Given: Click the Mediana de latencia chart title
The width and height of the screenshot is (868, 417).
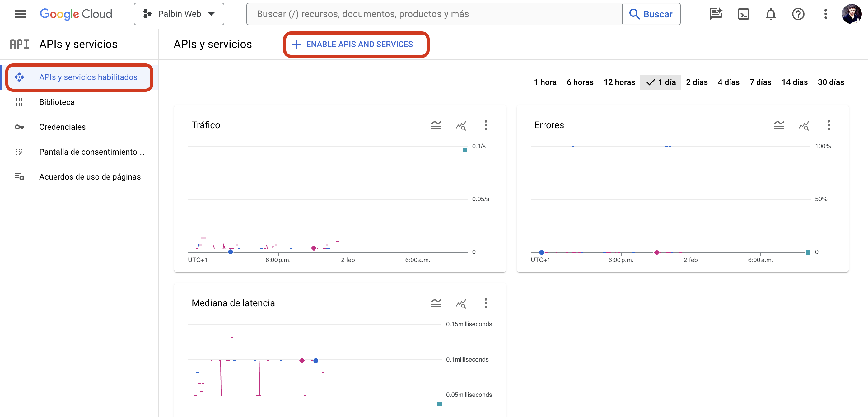Looking at the screenshot, I should pyautogui.click(x=233, y=303).
